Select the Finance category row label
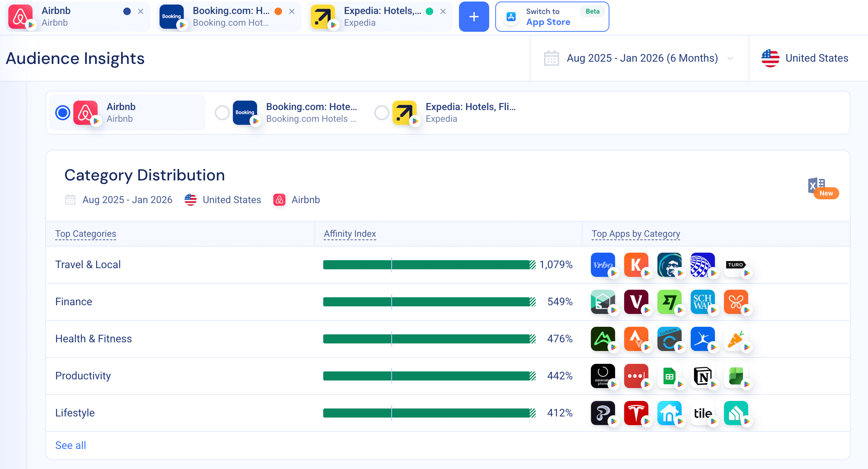The image size is (868, 469). 74,302
